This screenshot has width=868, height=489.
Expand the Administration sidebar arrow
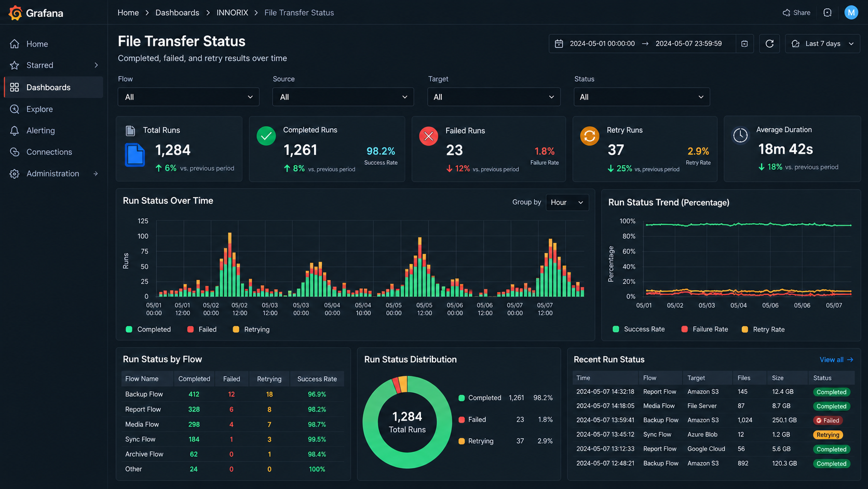(96, 174)
